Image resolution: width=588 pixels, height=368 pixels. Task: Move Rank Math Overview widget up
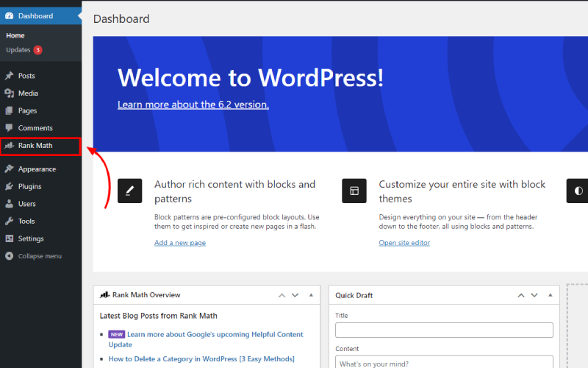[282, 296]
